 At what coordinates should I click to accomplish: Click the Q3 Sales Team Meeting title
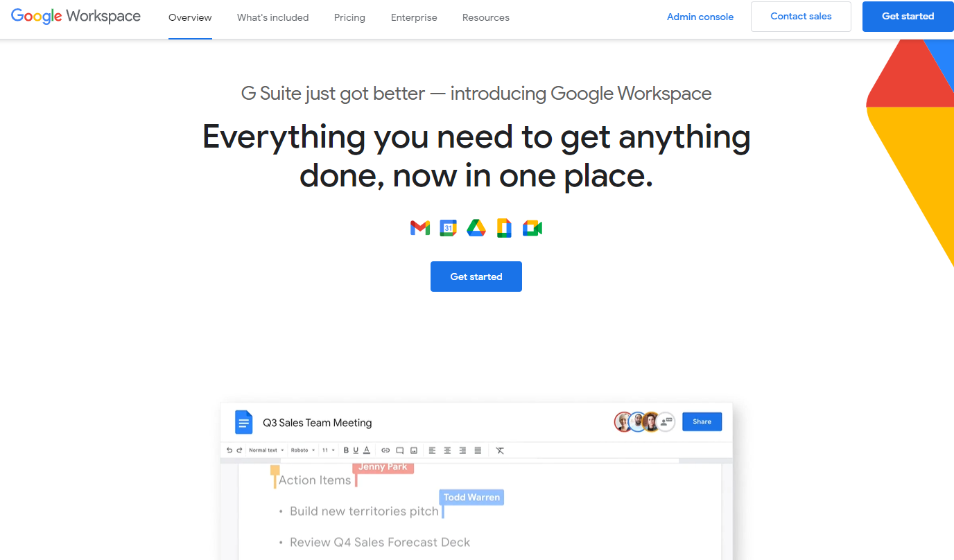(x=318, y=423)
